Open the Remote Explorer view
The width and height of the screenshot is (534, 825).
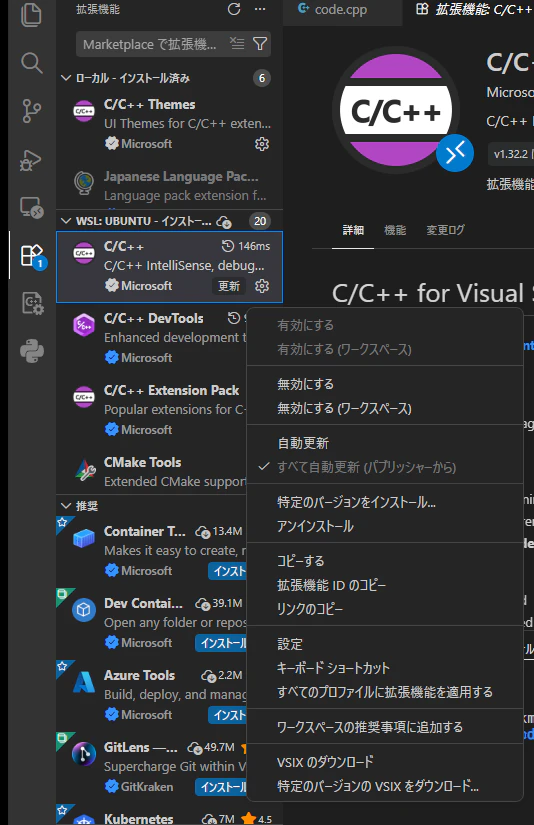click(32, 208)
